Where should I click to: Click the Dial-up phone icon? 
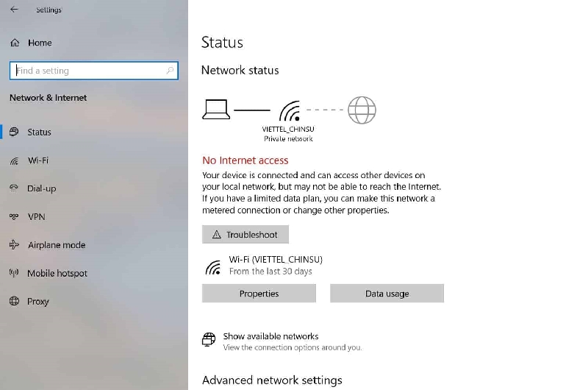(x=14, y=188)
